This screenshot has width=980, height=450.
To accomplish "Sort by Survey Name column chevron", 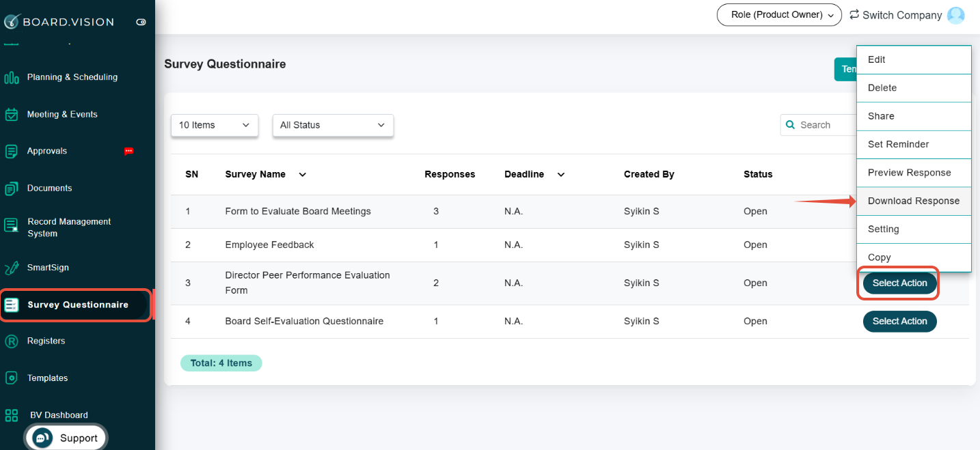I will pyautogui.click(x=302, y=175).
